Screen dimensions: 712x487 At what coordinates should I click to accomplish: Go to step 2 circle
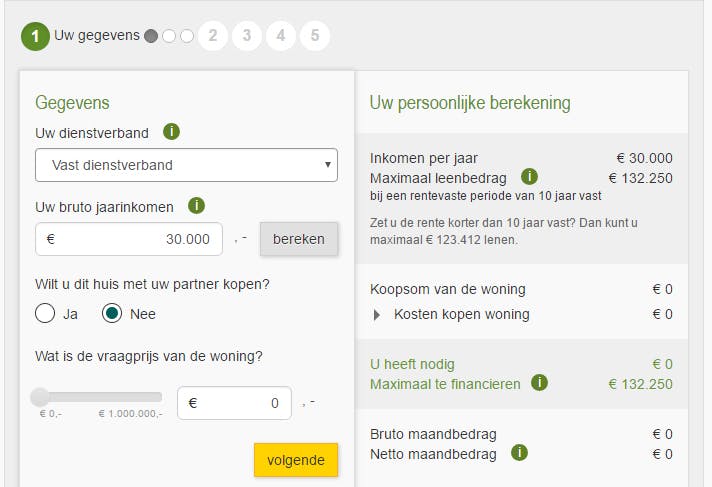pos(212,36)
